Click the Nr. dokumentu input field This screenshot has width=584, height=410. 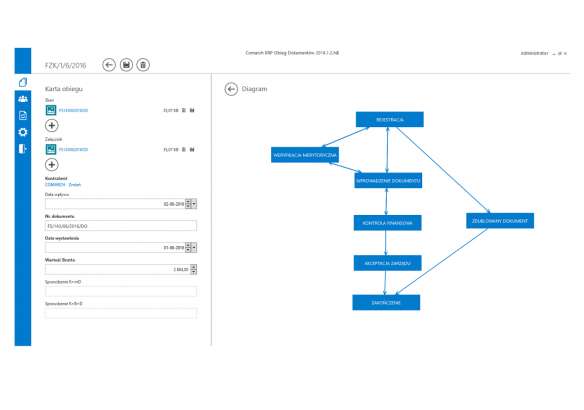pyautogui.click(x=121, y=226)
